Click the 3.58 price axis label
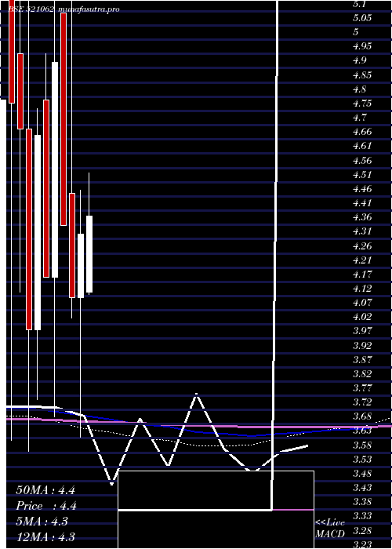The image size is (392, 549). tap(362, 445)
